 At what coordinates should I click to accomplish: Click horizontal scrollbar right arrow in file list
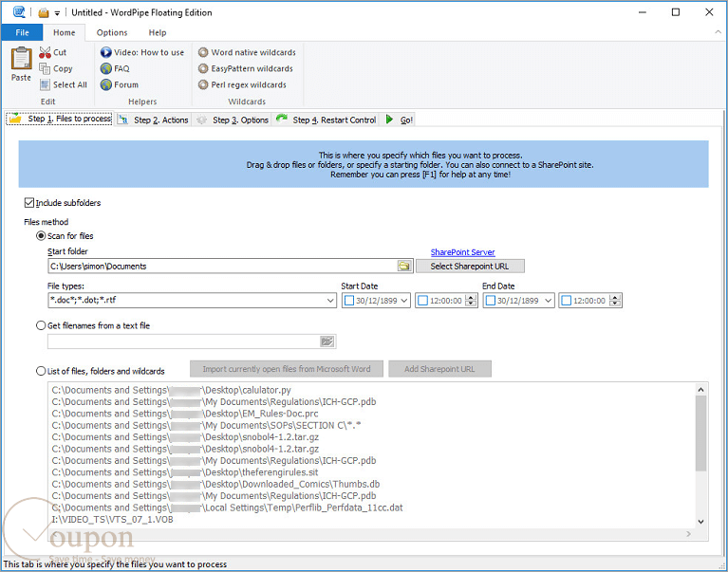point(688,534)
